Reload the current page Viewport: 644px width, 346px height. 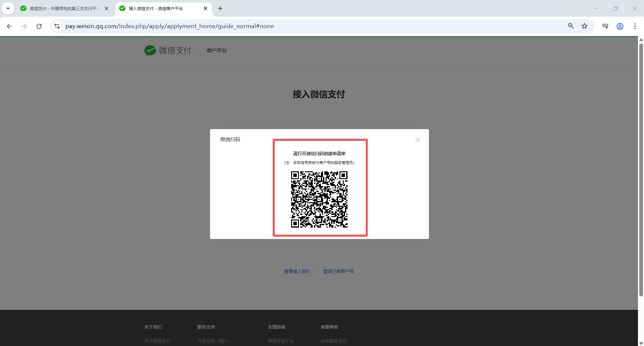click(39, 26)
